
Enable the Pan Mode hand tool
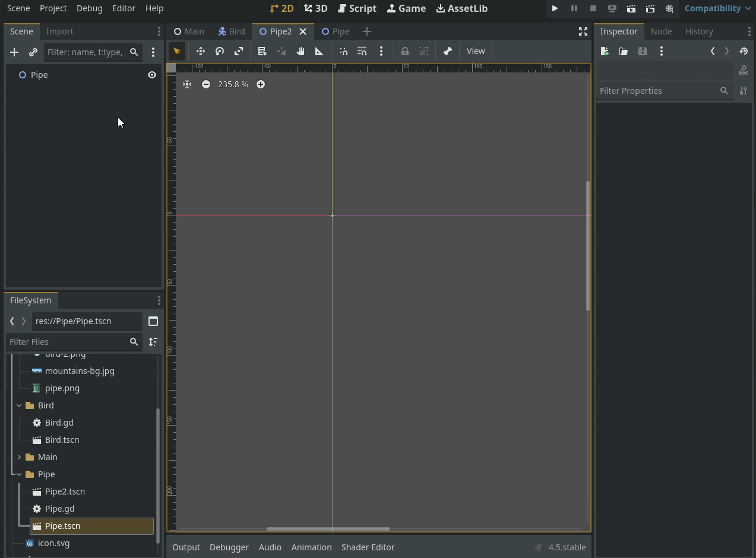tap(300, 51)
